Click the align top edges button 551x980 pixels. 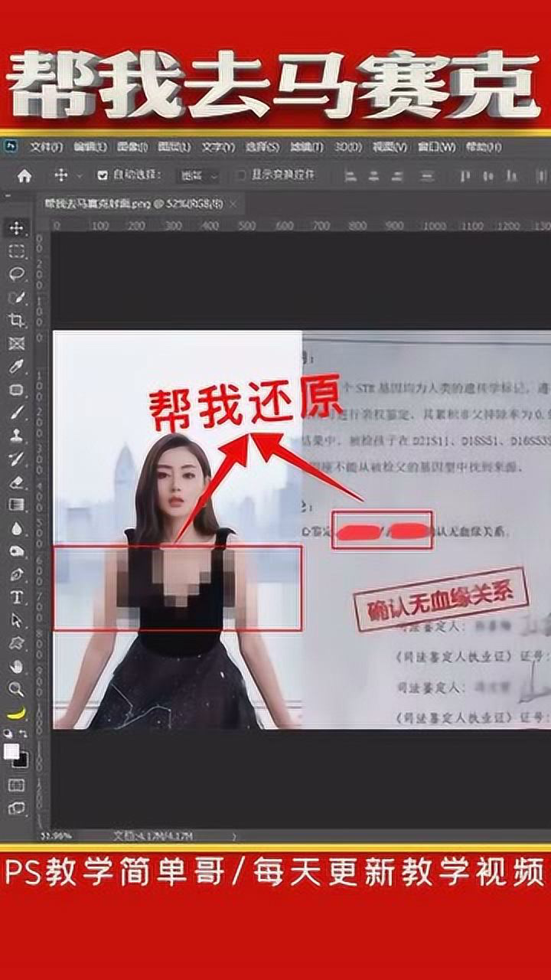tap(465, 175)
